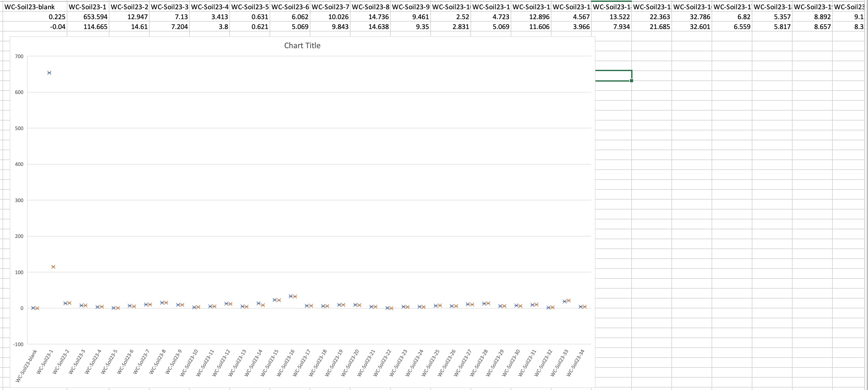Click the WC-Soil23-5 header cell

(x=250, y=7)
